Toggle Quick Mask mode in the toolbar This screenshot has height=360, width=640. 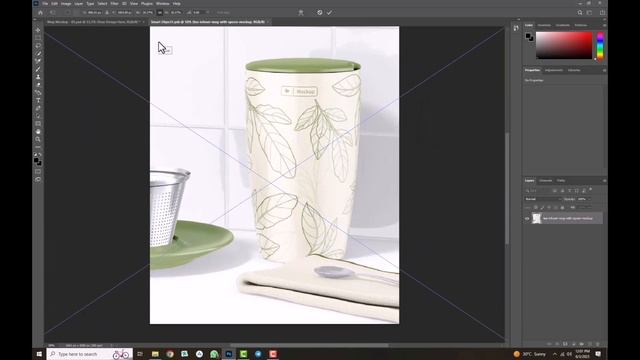[38, 171]
